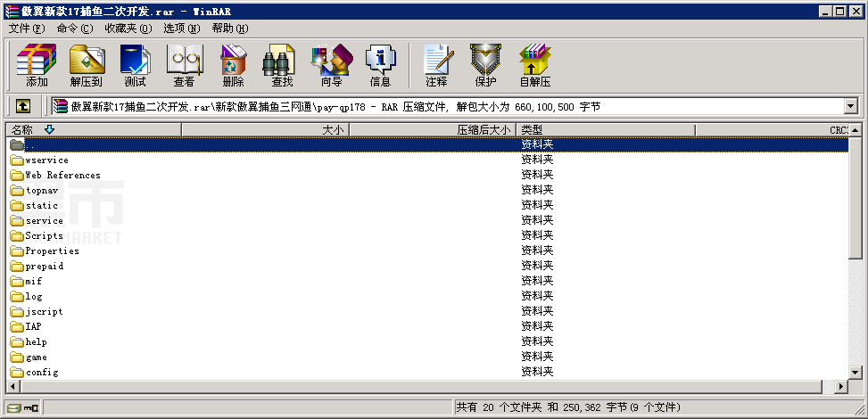Click the drive icon in status bar
The width and height of the screenshot is (868, 419).
pyautogui.click(x=14, y=408)
